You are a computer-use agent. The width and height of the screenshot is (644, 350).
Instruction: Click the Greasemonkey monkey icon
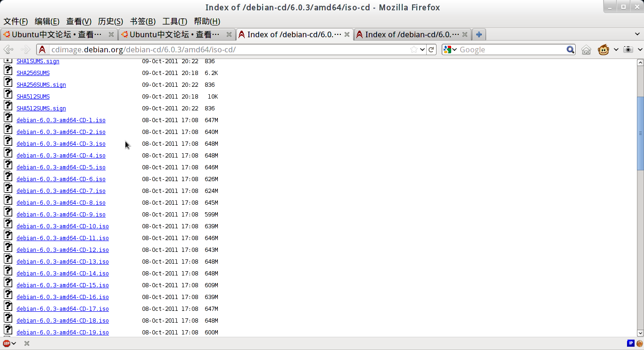(x=603, y=50)
